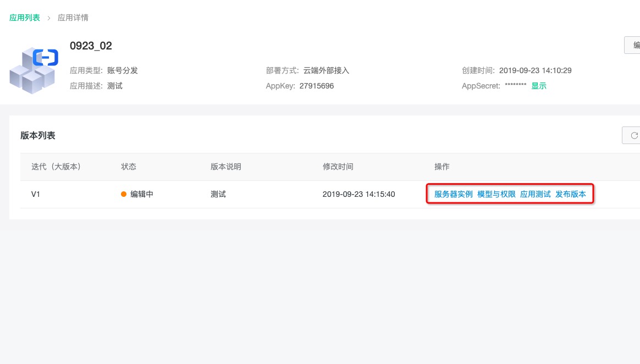
Task: Click the AppKey value 27915696
Action: [x=316, y=86]
